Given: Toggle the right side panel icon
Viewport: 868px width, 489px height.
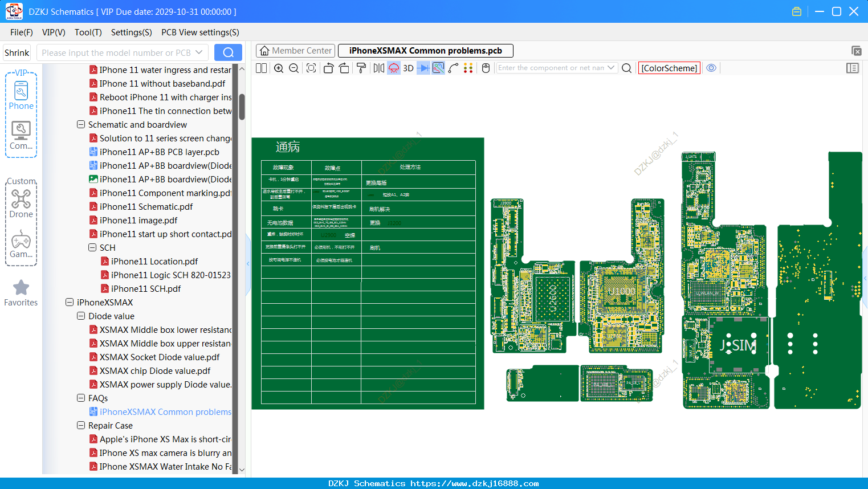Looking at the screenshot, I should click(x=853, y=68).
